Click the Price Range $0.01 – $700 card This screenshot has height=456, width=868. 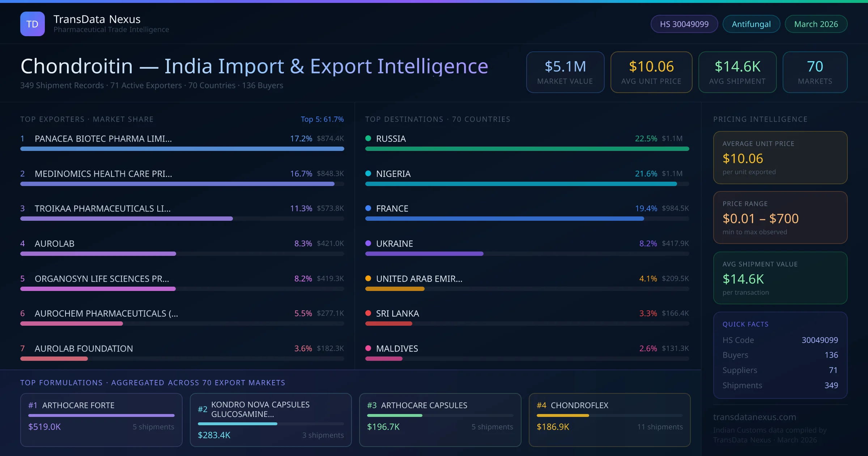tap(780, 218)
